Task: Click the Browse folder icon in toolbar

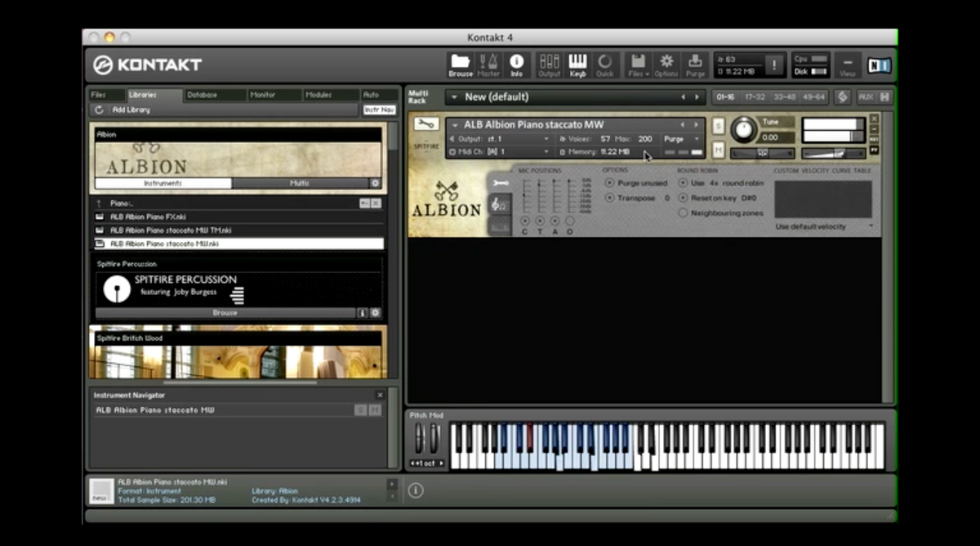Action: [461, 64]
